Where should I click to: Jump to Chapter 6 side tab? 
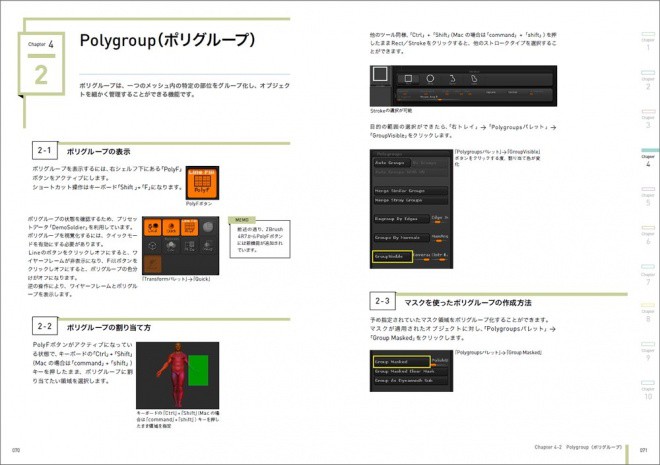tap(648, 235)
